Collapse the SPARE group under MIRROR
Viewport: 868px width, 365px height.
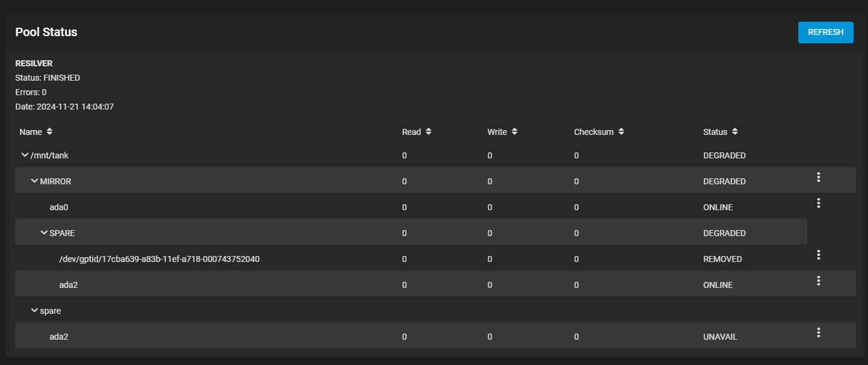[44, 233]
